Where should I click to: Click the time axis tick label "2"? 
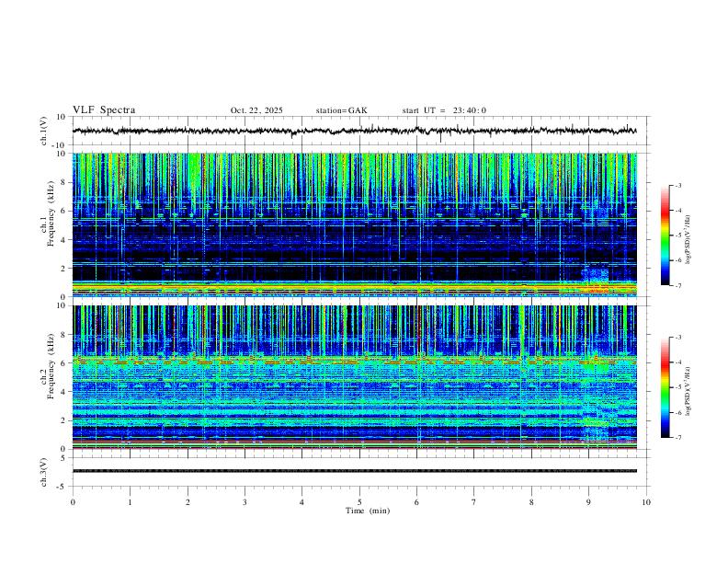[188, 502]
